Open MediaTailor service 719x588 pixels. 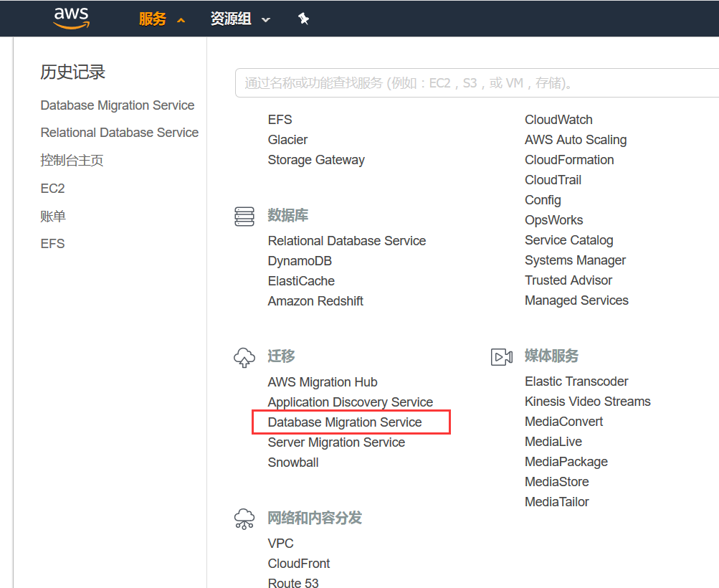pos(557,502)
